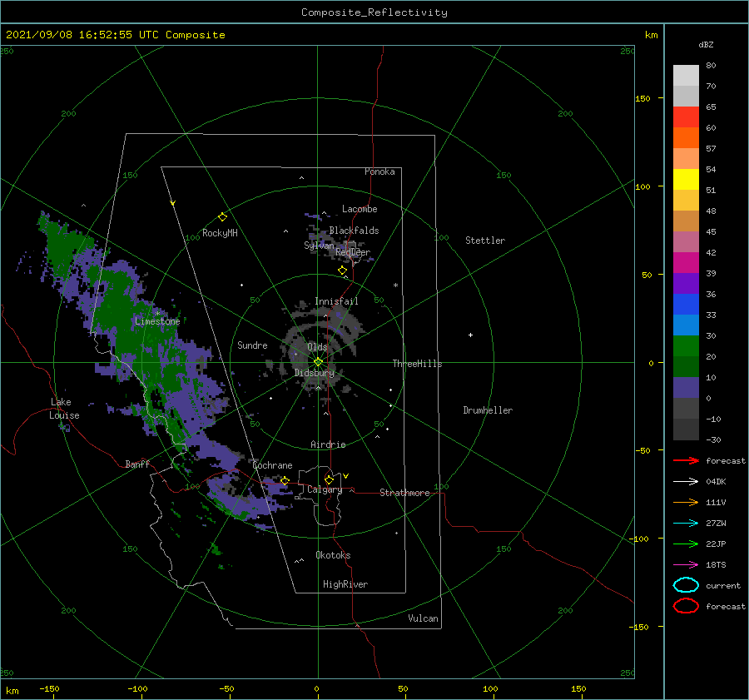Viewport: 749px width, 700px height.
Task: Click the Lake Louise label
Action: pyautogui.click(x=64, y=409)
